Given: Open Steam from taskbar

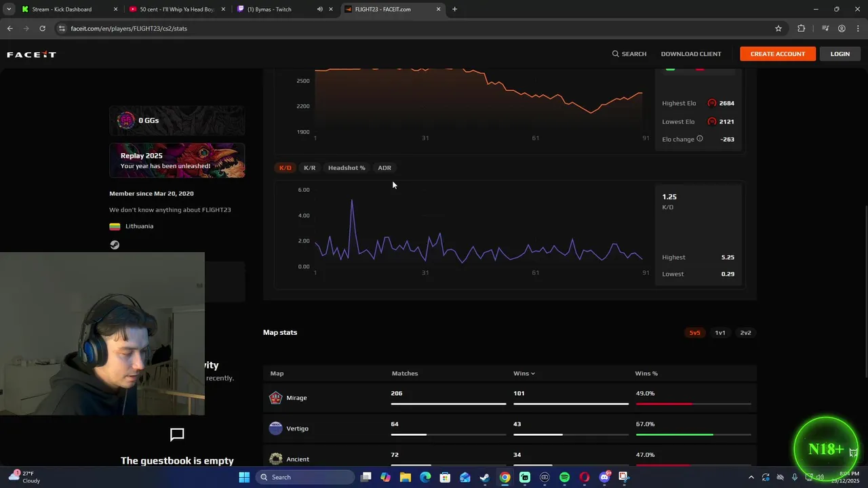Looking at the screenshot, I should coord(485,477).
